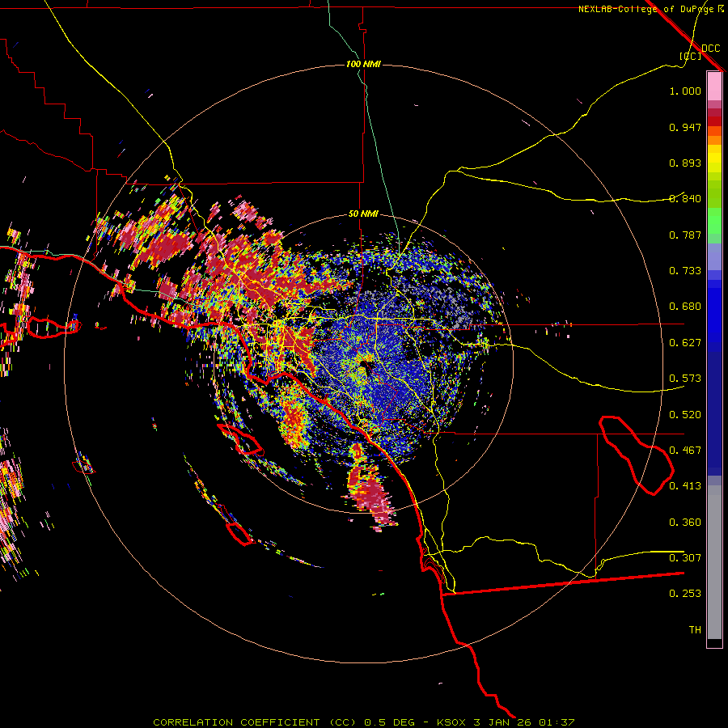
Task: Click the 0.840 scale value
Action: click(x=685, y=199)
